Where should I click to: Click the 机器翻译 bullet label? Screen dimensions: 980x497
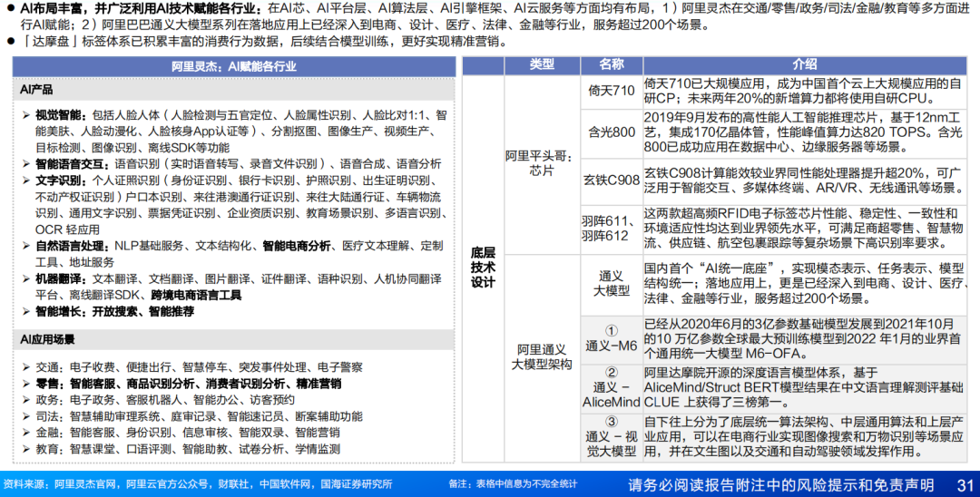coord(61,278)
